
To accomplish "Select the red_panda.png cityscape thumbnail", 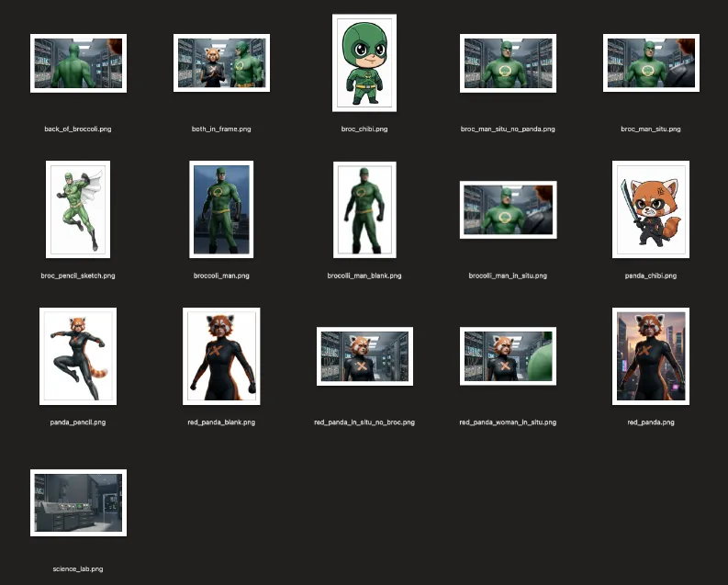I will [651, 356].
